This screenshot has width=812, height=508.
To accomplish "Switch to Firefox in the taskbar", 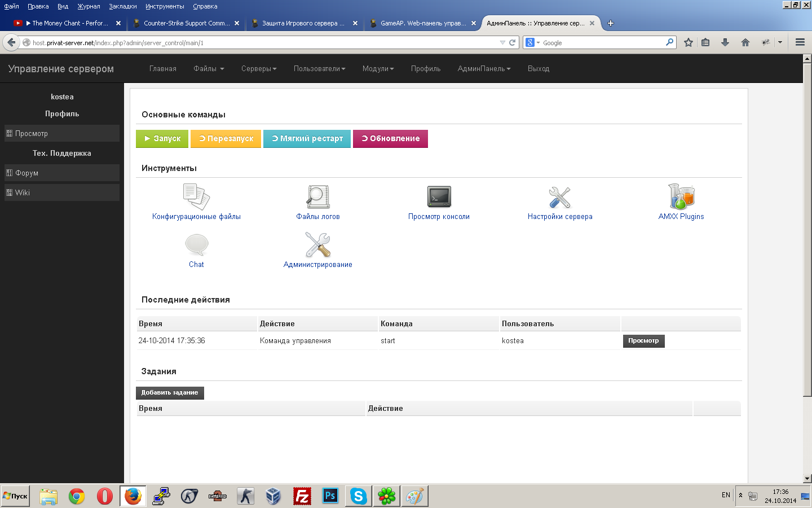I will (133, 496).
